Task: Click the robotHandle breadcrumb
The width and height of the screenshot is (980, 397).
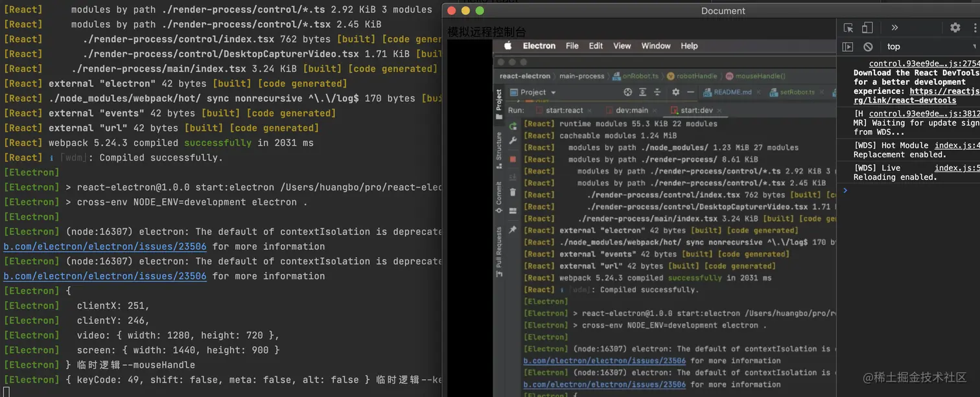Action: 692,76
